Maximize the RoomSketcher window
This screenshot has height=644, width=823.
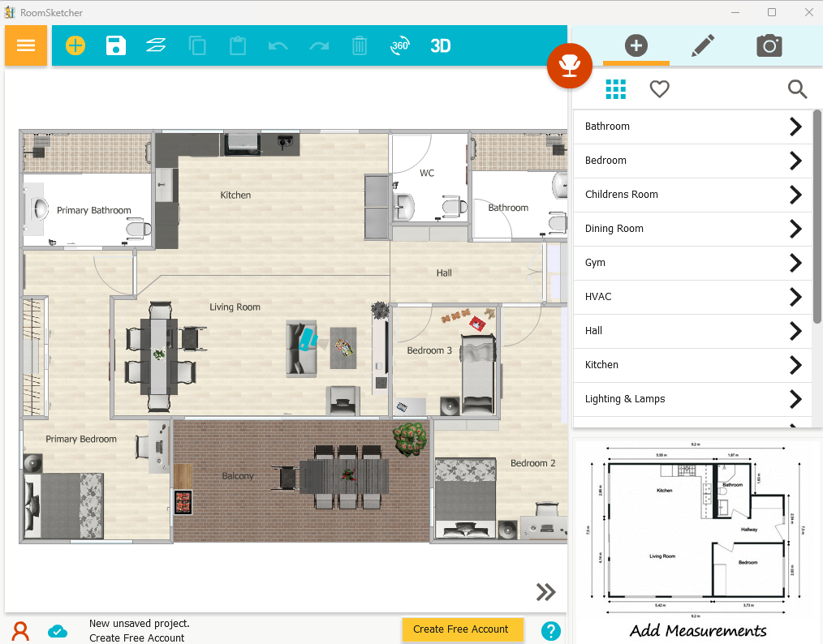click(x=772, y=12)
